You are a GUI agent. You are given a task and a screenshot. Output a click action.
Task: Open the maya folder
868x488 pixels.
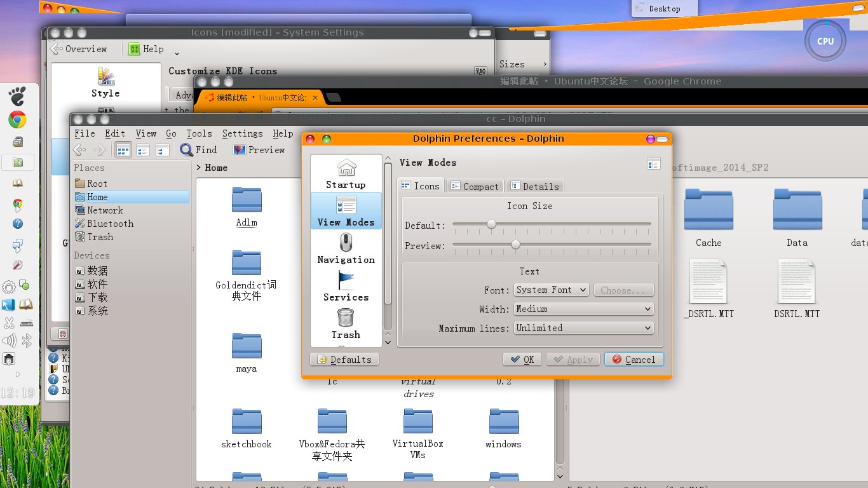click(x=247, y=353)
